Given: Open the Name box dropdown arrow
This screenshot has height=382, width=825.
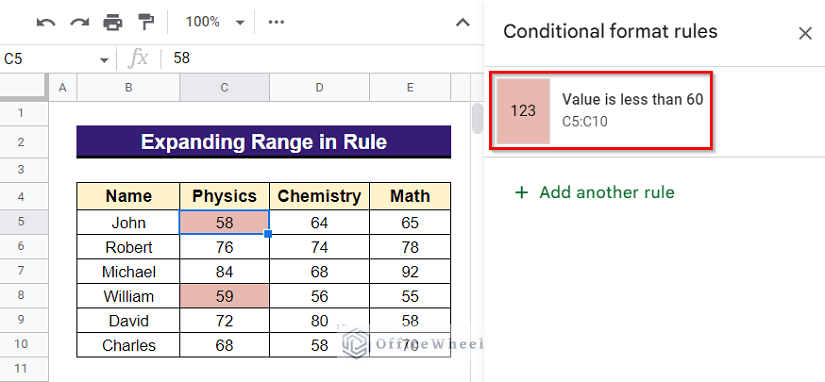Looking at the screenshot, I should [104, 59].
